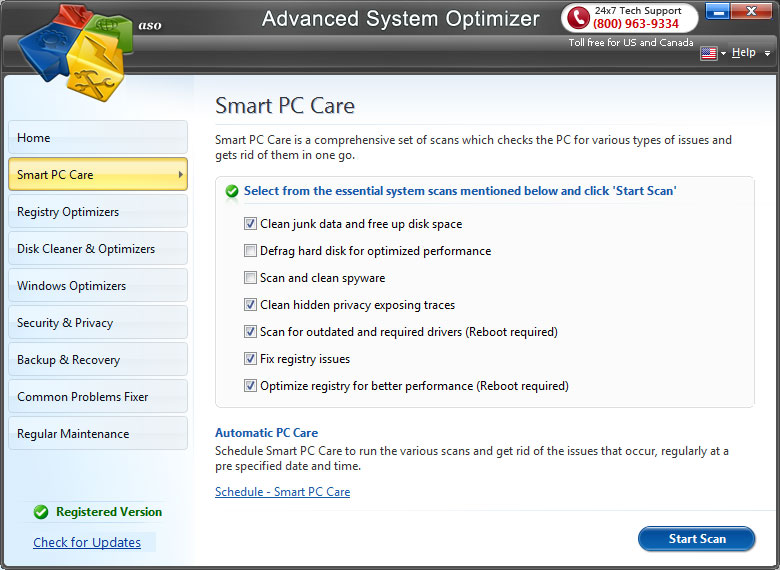Open Disk Cleaner & Optimizers section

click(98, 248)
